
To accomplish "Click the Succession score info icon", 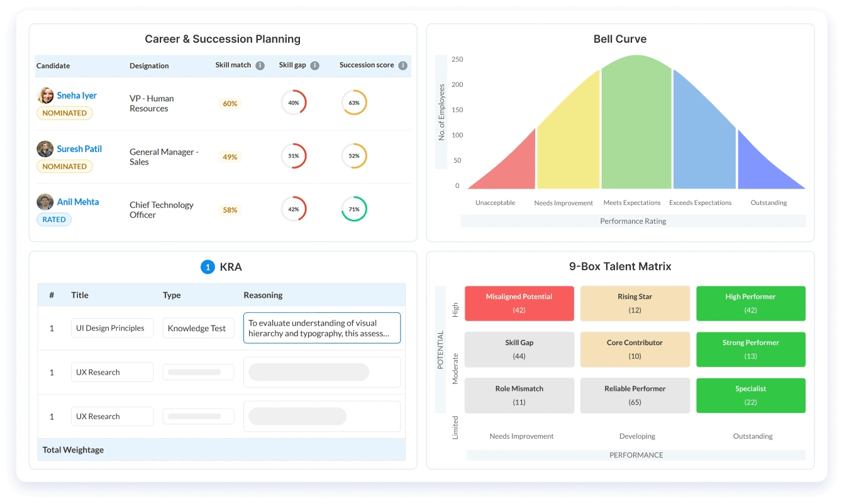I will click(403, 65).
